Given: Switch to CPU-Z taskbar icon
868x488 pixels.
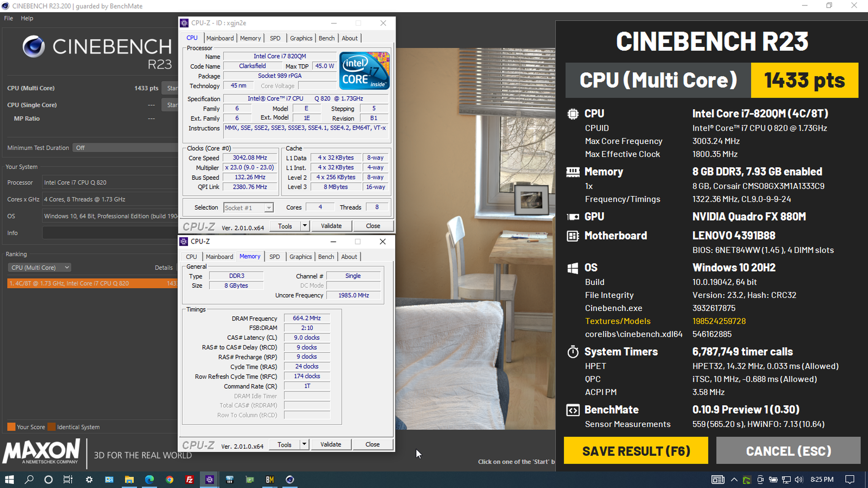Looking at the screenshot, I should (x=210, y=479).
